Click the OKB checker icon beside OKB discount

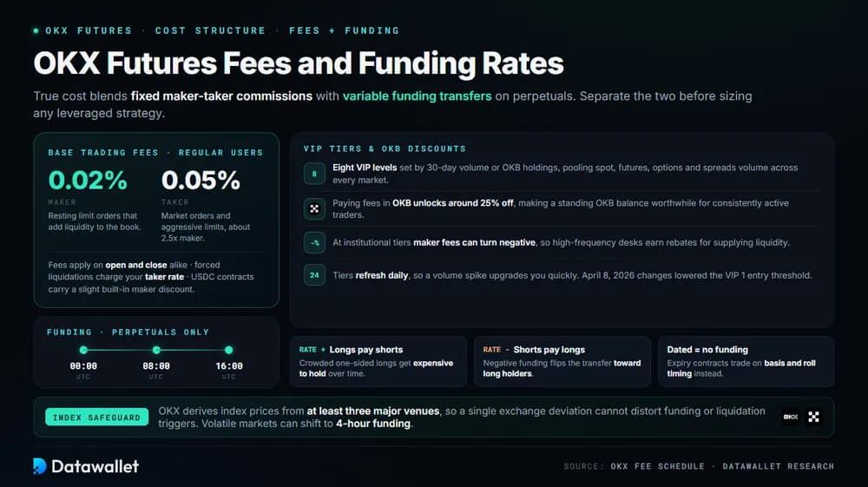[314, 208]
